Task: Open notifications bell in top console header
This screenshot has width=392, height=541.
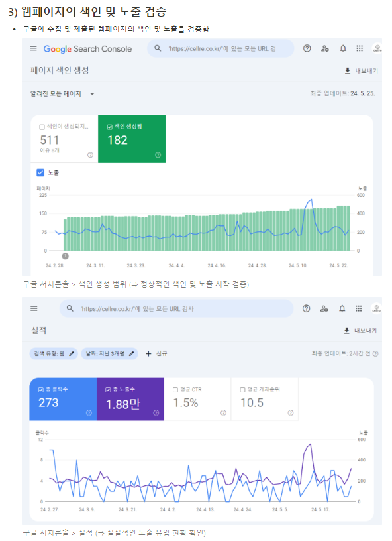Action: point(343,48)
